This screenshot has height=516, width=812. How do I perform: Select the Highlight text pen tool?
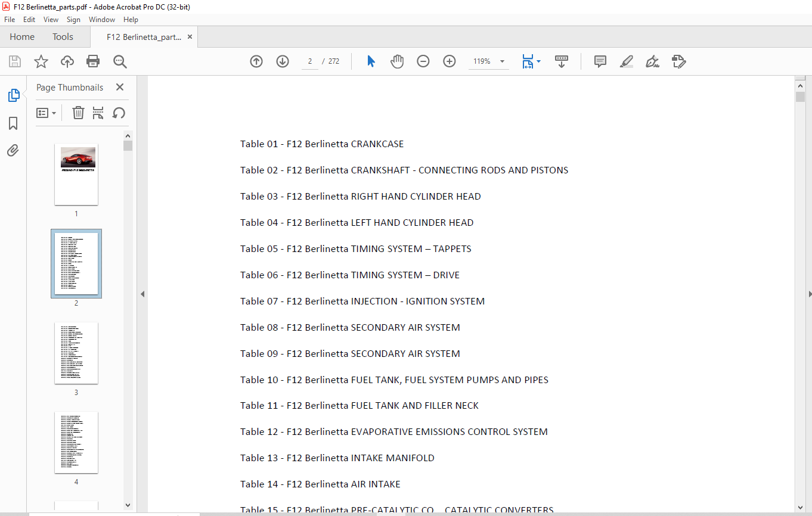627,61
